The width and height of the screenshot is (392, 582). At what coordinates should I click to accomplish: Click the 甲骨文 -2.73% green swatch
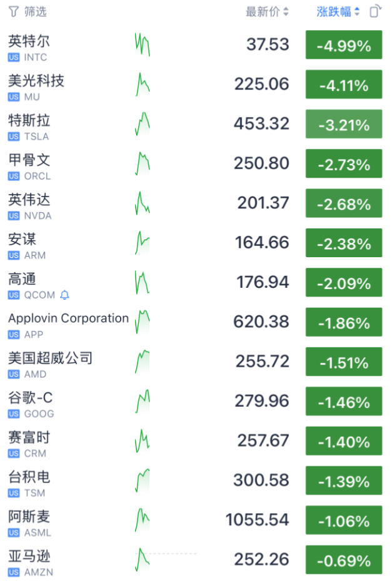pos(343,165)
